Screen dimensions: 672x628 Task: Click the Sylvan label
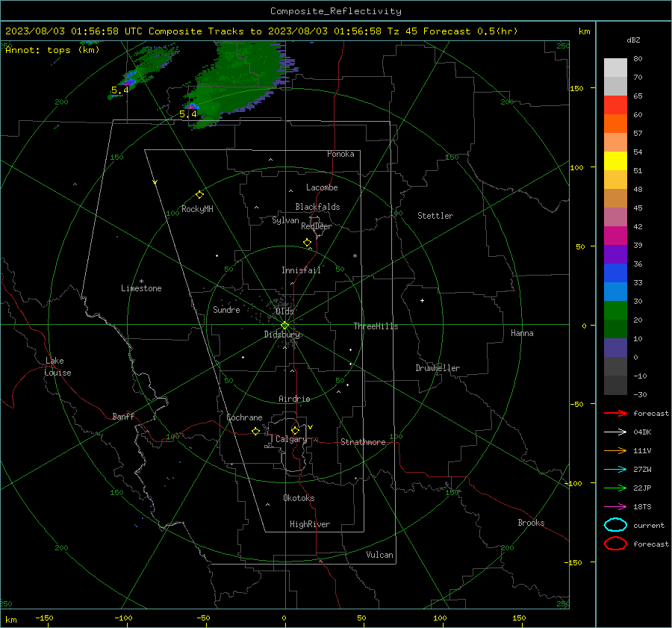[285, 220]
